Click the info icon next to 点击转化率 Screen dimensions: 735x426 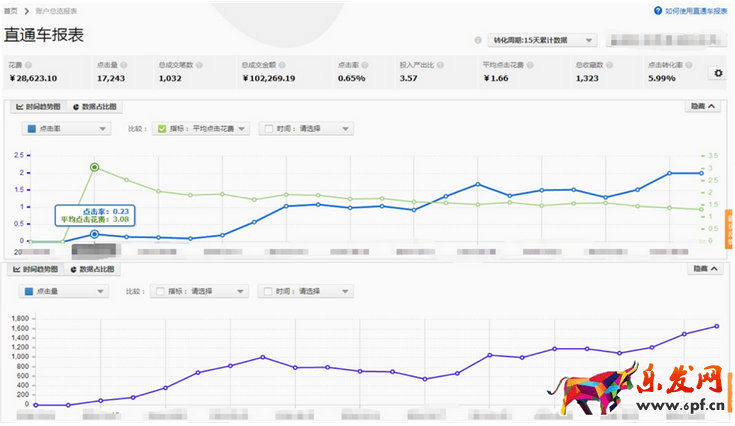click(x=686, y=64)
